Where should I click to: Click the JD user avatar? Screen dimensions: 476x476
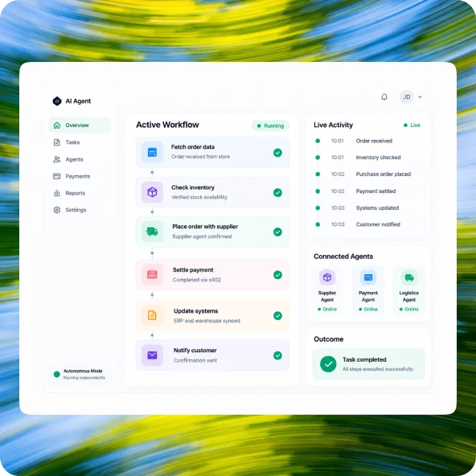pos(407,96)
